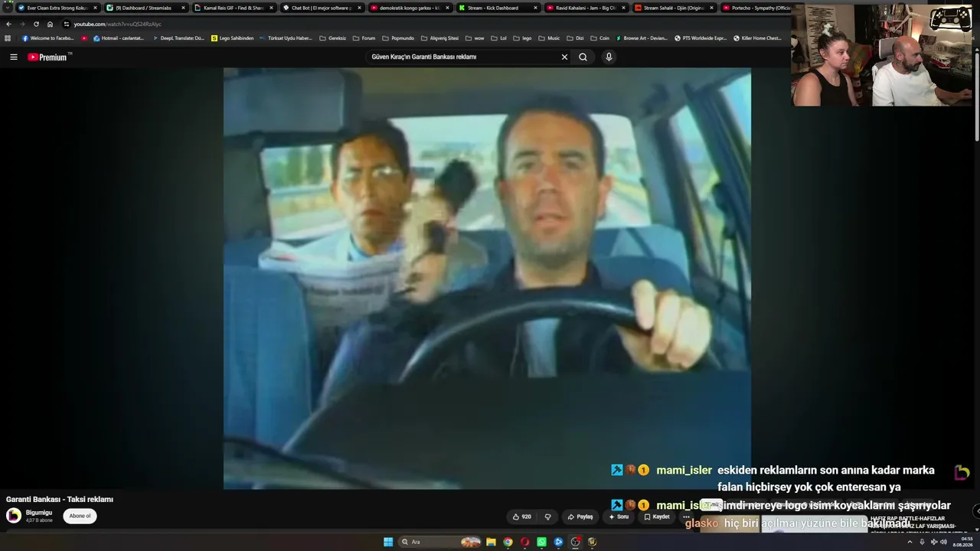Open Browse Art - DeviantArt bookmark

point(642,37)
